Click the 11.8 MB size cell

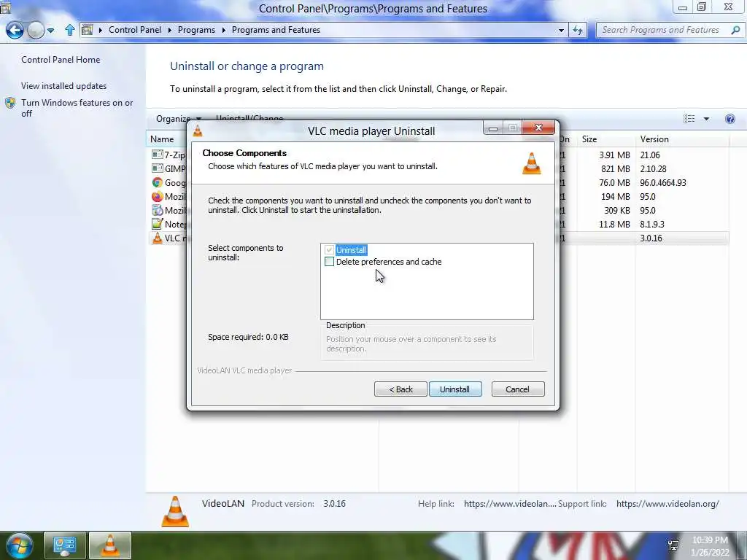(614, 224)
